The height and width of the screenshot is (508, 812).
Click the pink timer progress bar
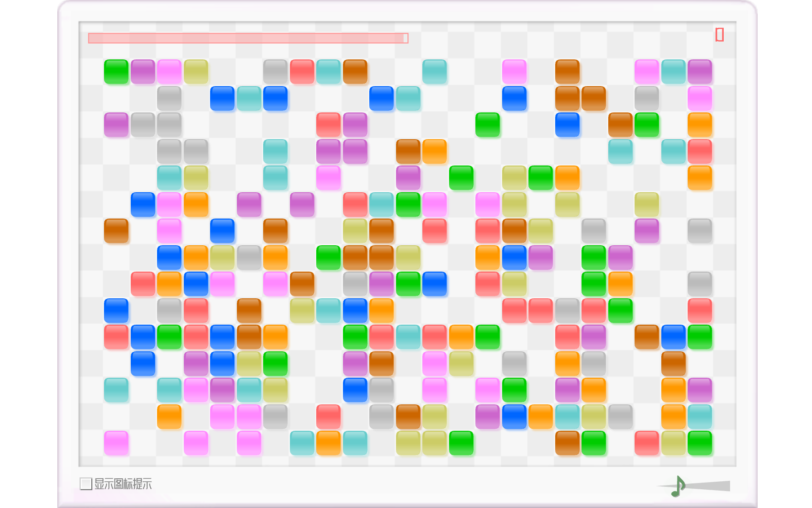tap(248, 38)
